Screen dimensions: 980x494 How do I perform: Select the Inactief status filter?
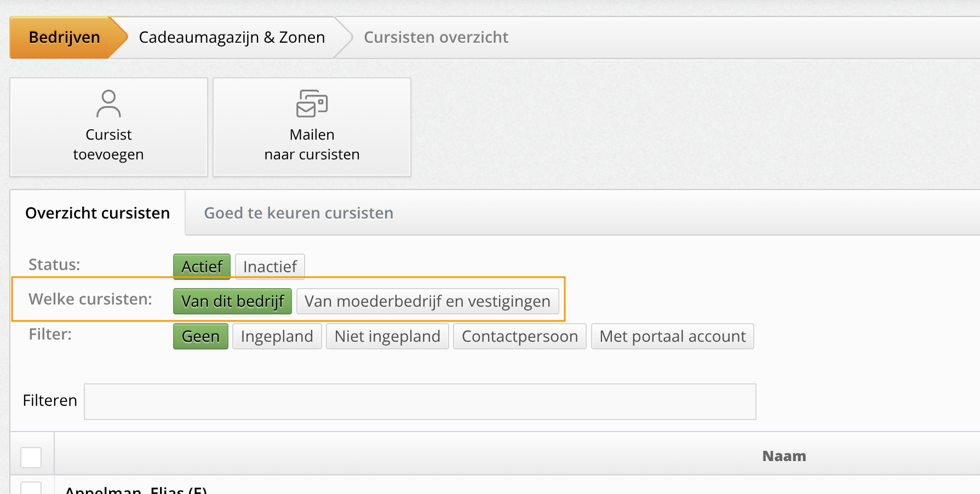270,267
